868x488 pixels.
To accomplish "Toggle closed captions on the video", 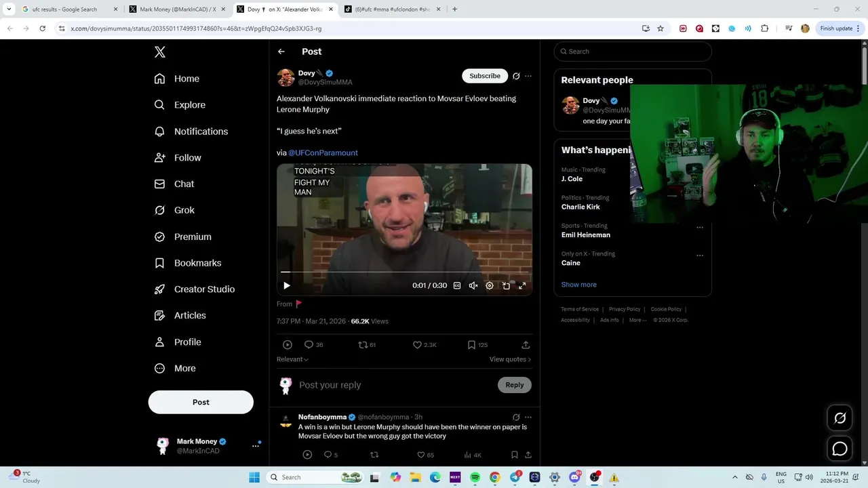I will coord(457,286).
